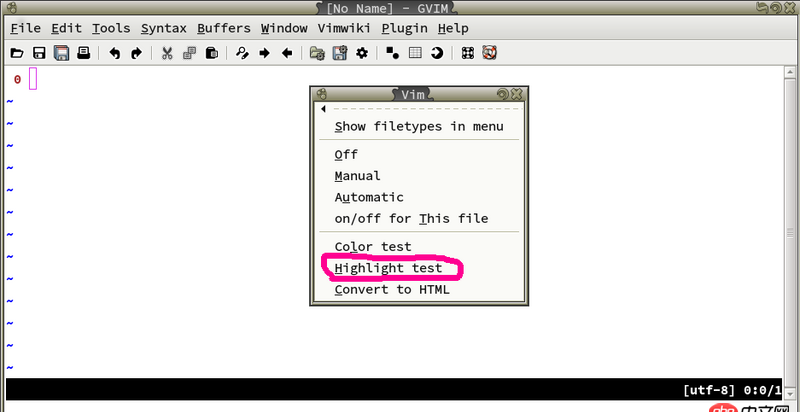Click the Save current file floppy icon
The image size is (800, 412).
[39, 53]
